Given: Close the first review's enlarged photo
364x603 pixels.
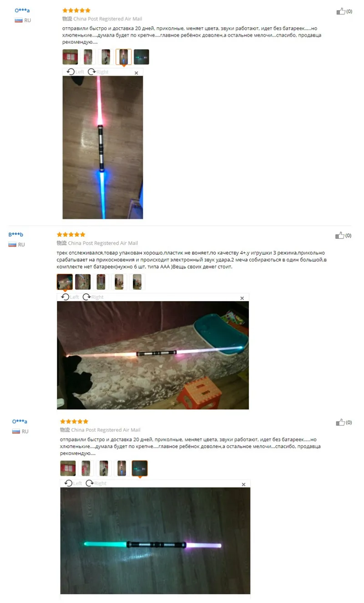Looking at the screenshot, I should (x=136, y=73).
